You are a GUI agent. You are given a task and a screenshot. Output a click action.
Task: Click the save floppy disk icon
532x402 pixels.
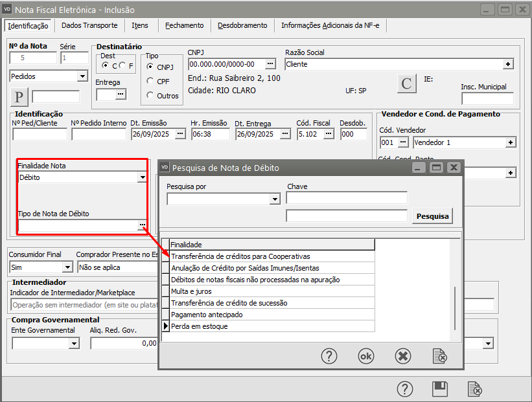click(440, 388)
